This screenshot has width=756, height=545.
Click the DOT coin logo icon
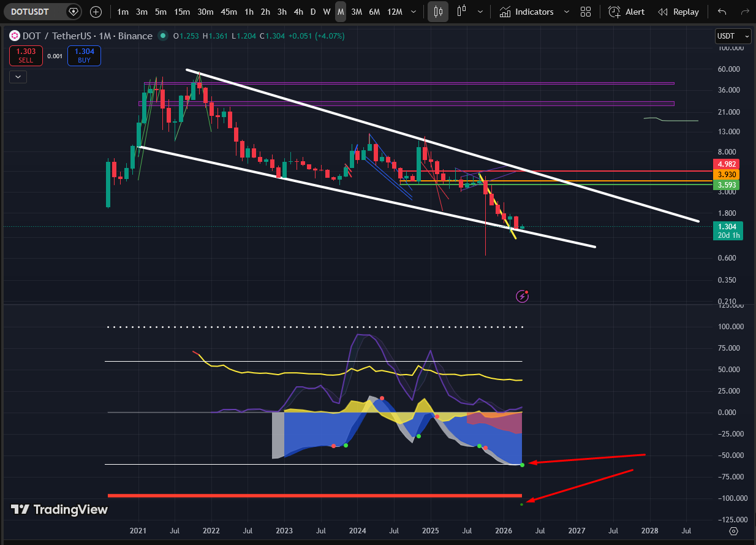click(14, 36)
